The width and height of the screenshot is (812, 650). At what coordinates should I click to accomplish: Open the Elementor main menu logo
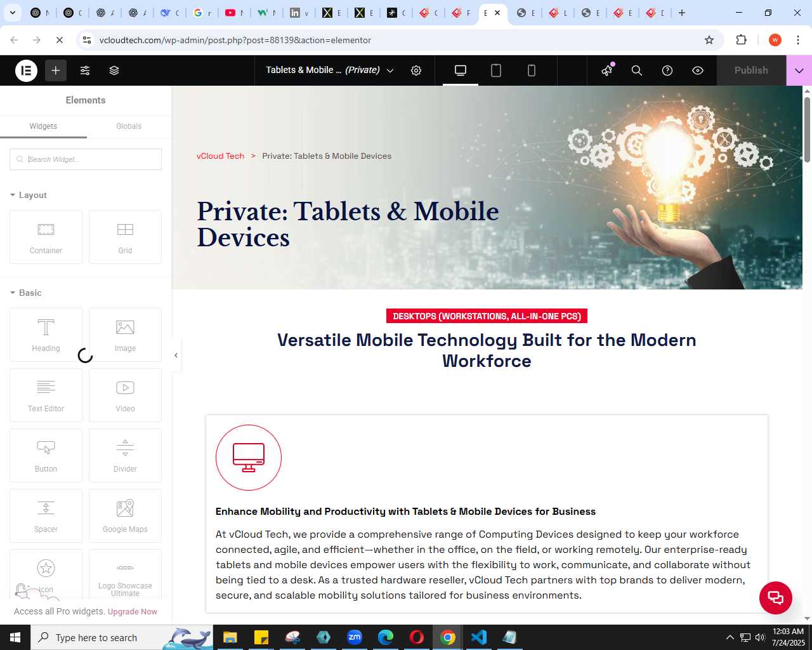[27, 70]
